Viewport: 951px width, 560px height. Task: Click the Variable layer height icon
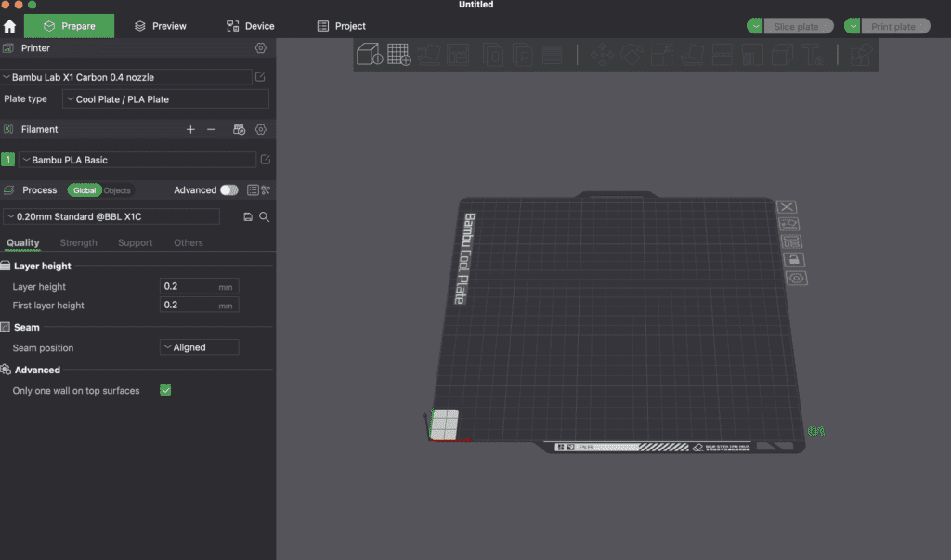click(x=552, y=55)
